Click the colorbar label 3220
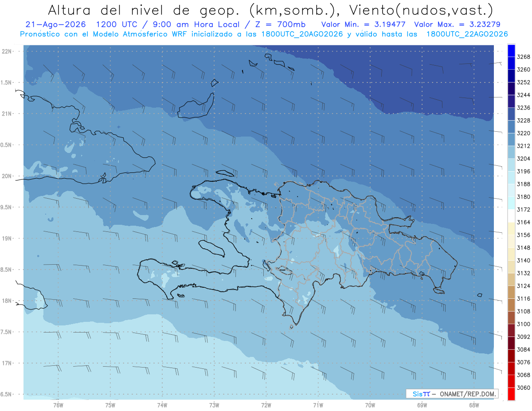This screenshot has width=532, height=411. coord(523,133)
